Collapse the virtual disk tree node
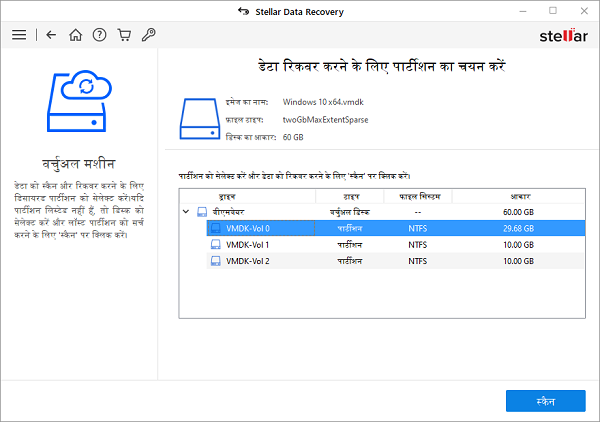This screenshot has width=600, height=422. [x=186, y=212]
